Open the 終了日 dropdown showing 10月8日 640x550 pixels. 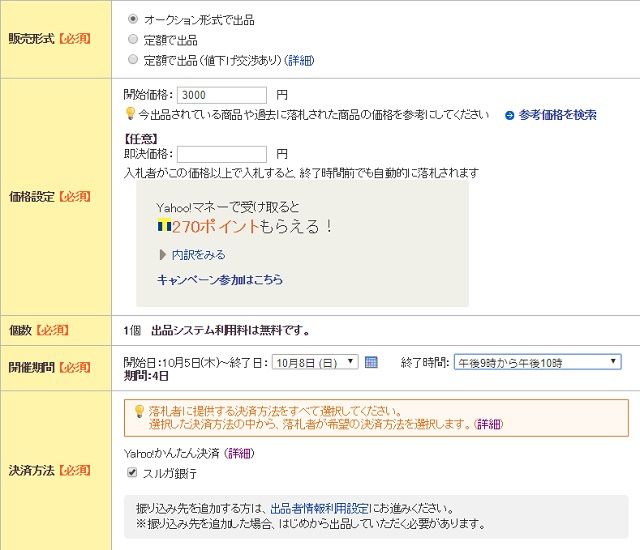click(315, 362)
